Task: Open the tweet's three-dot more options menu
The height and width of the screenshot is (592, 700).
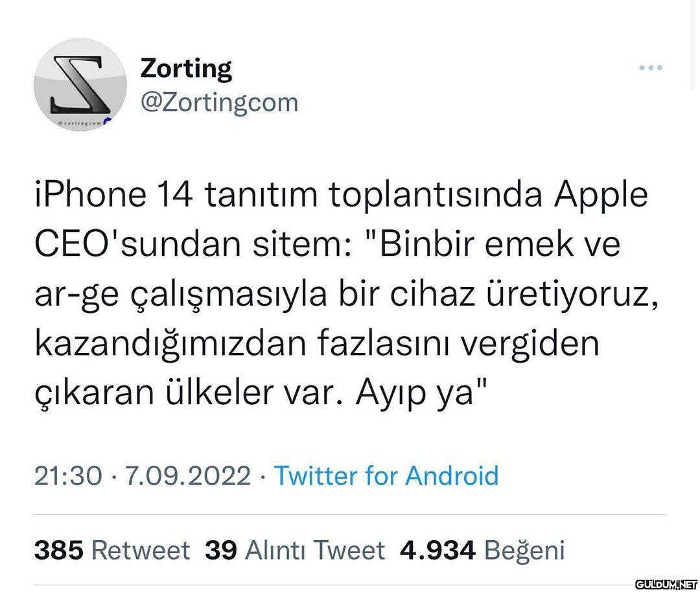Action: (651, 68)
